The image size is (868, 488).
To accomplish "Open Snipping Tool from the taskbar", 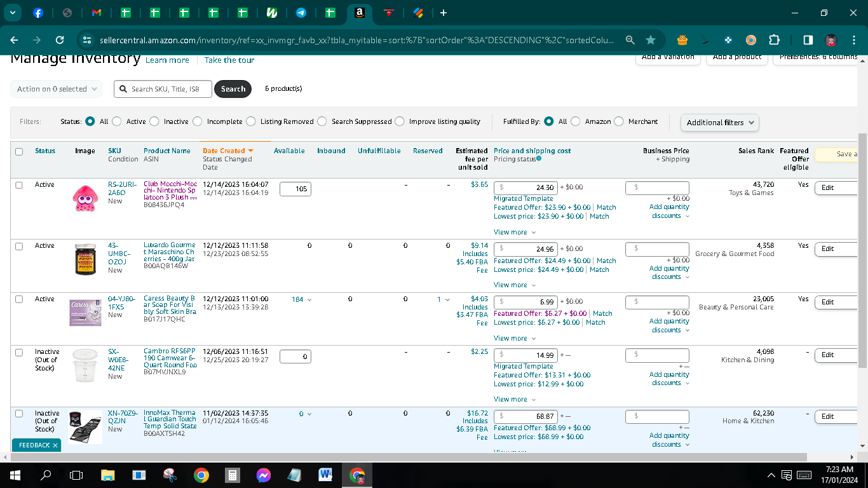I will coord(170,475).
